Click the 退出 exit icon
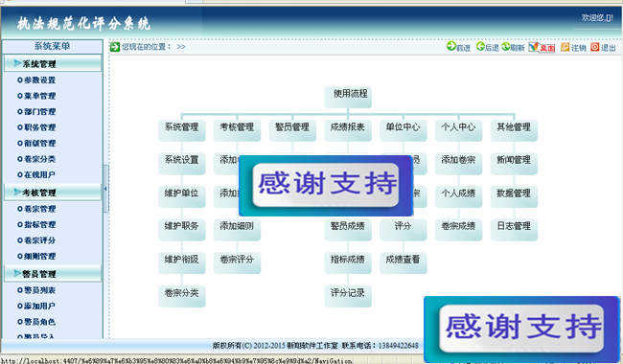This screenshot has height=364, width=623. 594,47
